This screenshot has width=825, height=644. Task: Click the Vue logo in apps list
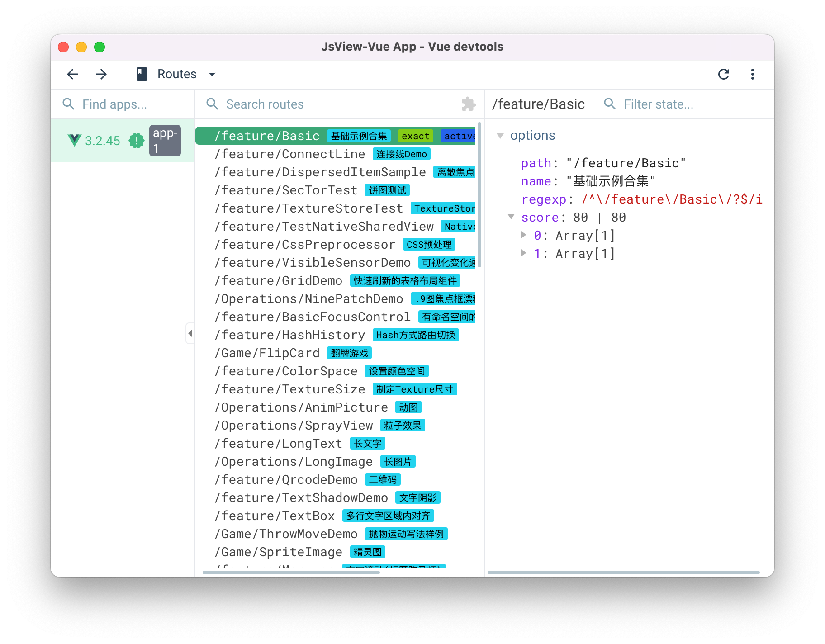click(74, 140)
